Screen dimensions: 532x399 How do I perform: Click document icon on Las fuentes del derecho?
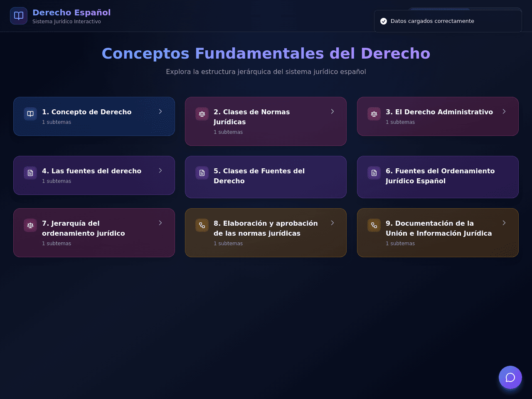tap(30, 173)
